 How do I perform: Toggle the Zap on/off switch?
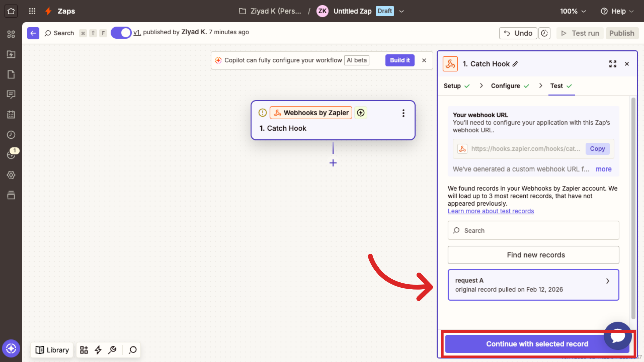[x=121, y=33]
